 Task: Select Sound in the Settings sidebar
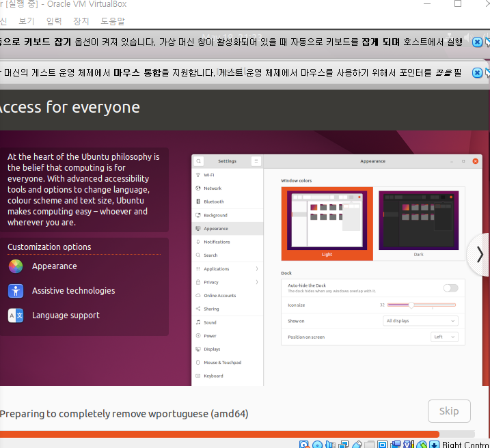click(227, 322)
